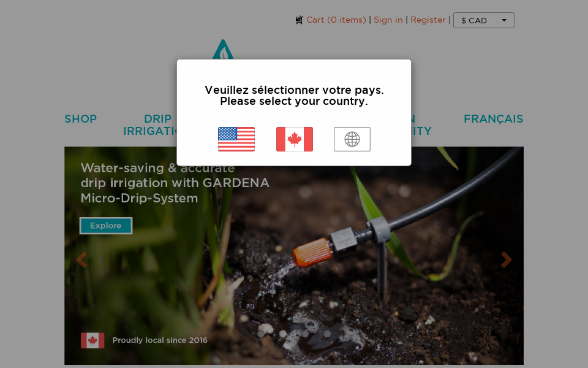Switch site to FRANÇAIS
The height and width of the screenshot is (368, 588).
[x=494, y=119]
